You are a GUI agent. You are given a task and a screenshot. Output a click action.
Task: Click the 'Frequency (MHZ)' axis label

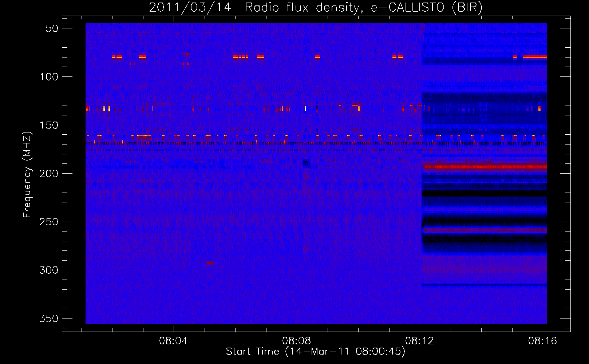pyautogui.click(x=27, y=174)
